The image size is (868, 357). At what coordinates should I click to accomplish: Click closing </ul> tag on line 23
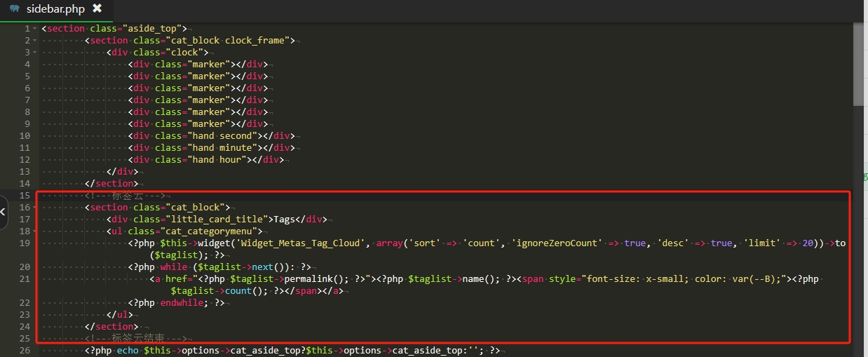120,315
